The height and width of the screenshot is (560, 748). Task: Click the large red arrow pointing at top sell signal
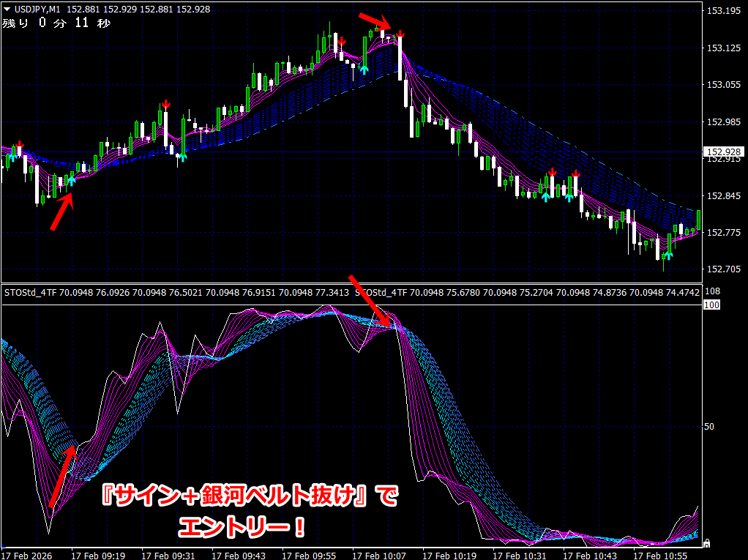coord(373,21)
